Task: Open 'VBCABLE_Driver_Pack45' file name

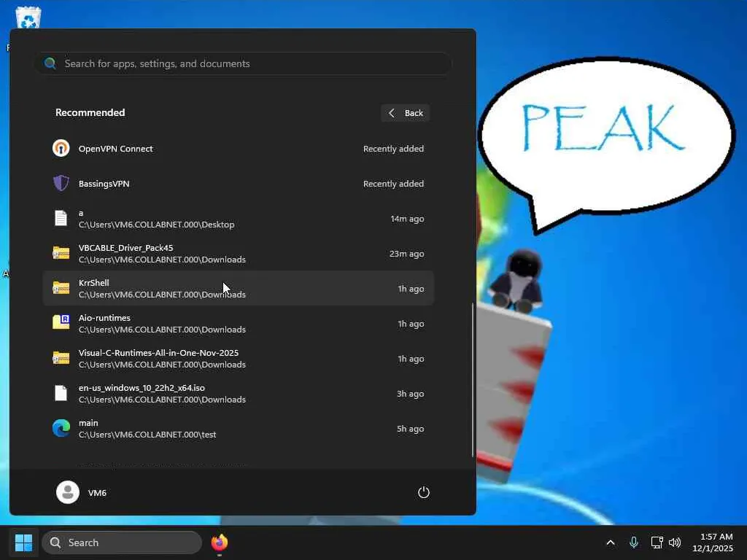Action: (x=125, y=248)
